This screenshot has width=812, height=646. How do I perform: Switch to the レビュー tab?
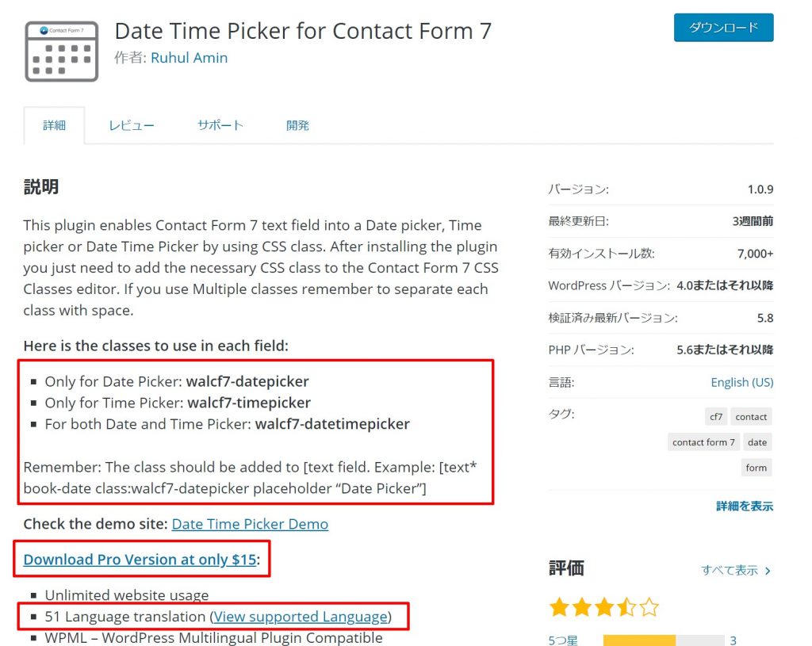[x=132, y=124]
